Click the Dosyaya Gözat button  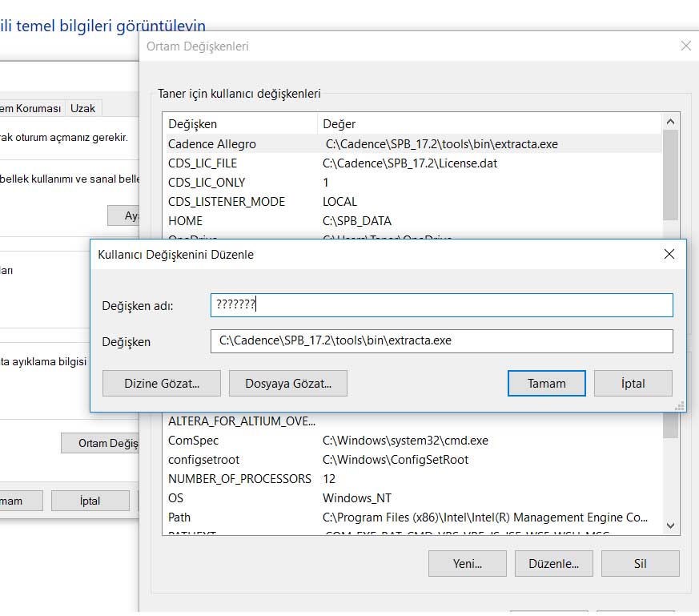(288, 384)
